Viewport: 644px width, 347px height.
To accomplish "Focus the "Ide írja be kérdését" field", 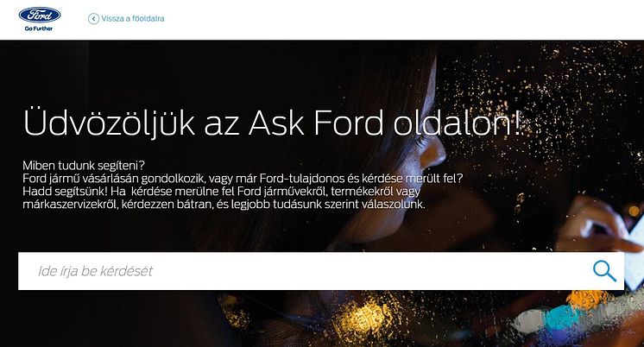I will [x=321, y=271].
